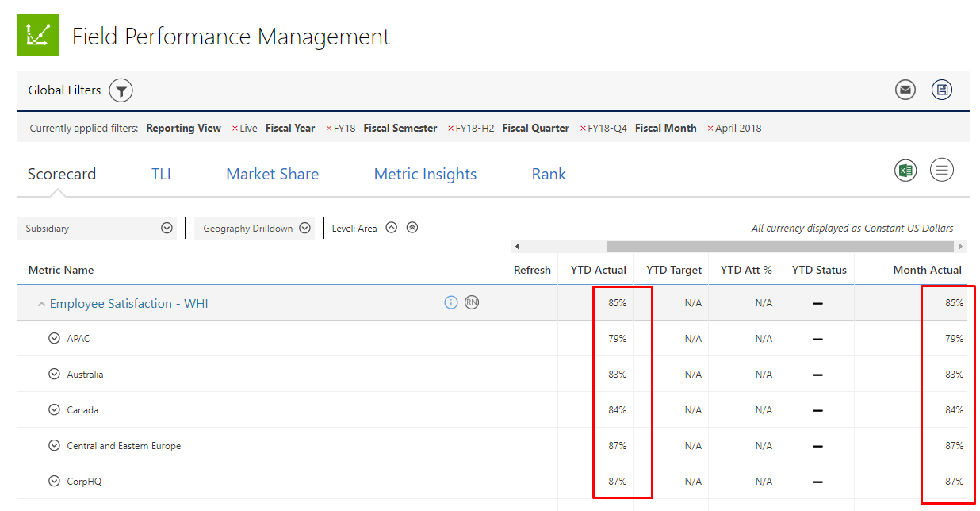This screenshot has width=980, height=511.
Task: Open the Global Filters funnel icon
Action: click(x=121, y=90)
